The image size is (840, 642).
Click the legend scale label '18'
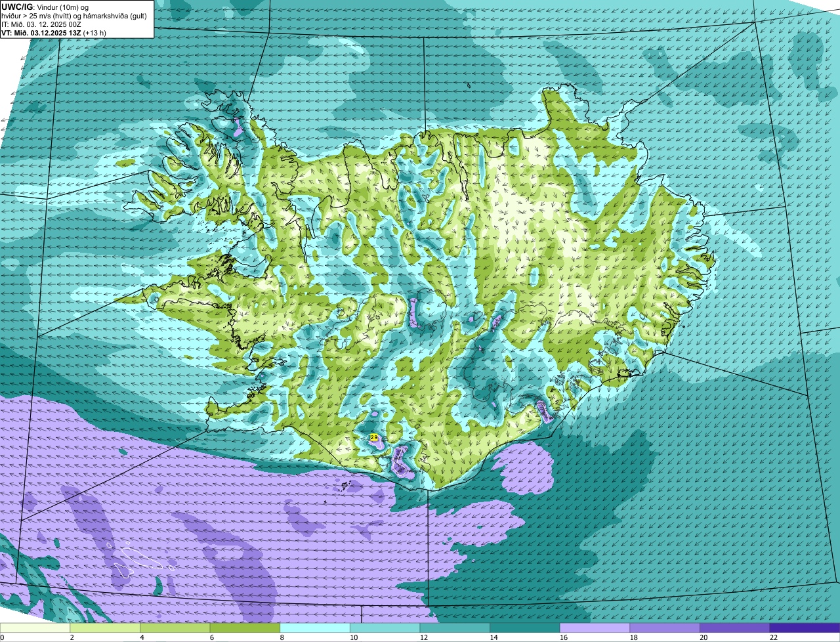click(x=633, y=637)
